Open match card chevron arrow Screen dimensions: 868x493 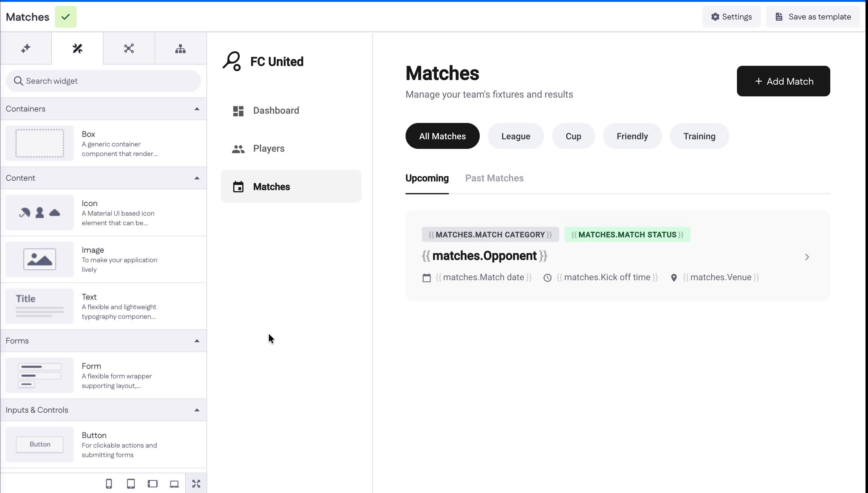click(807, 257)
